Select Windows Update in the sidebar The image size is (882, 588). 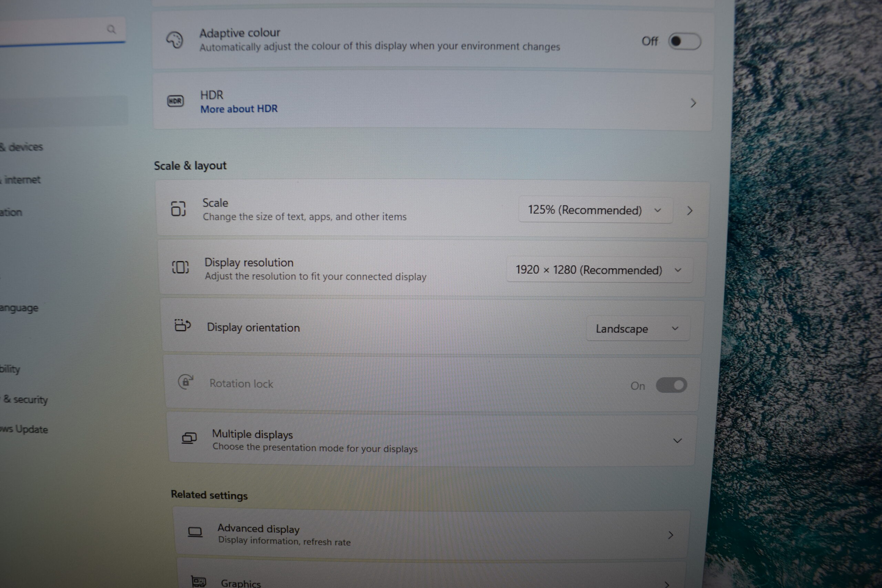pyautogui.click(x=24, y=429)
